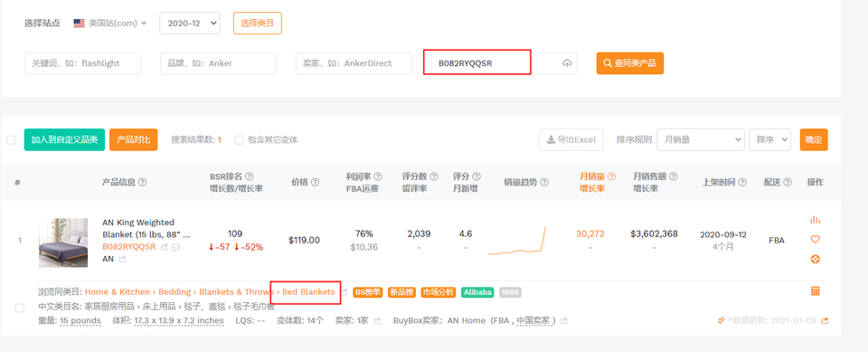Enable 包含其它变体 checkbox
The height and width of the screenshot is (352, 868).
239,140
